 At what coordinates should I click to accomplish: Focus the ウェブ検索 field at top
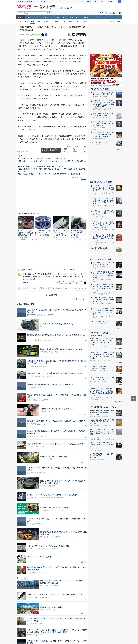[103, 2]
